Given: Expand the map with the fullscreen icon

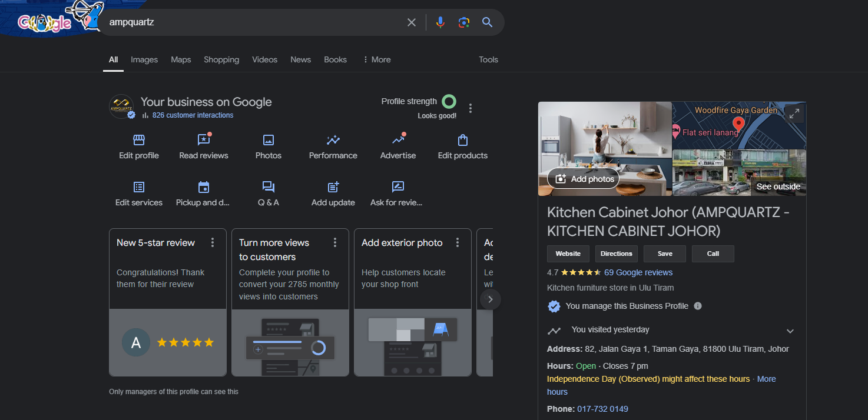Looking at the screenshot, I should tap(794, 114).
